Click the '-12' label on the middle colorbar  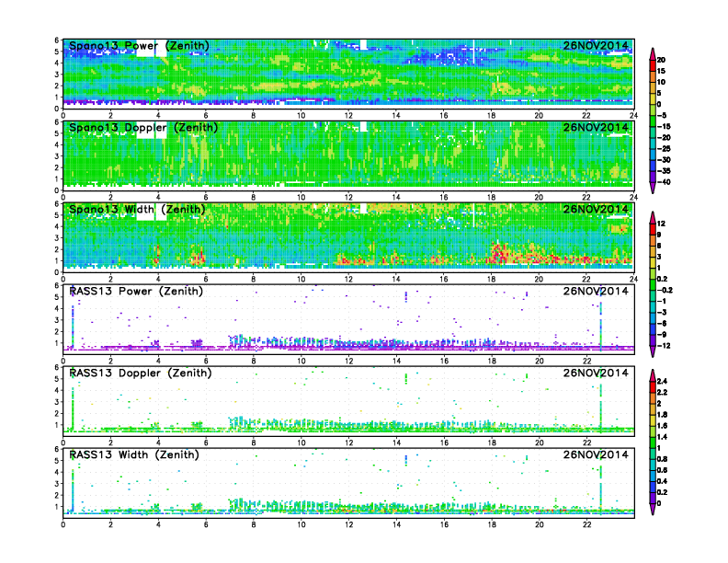click(x=664, y=346)
